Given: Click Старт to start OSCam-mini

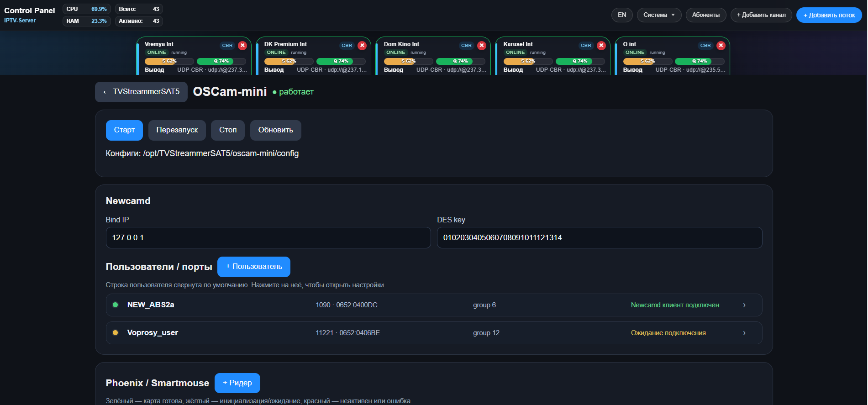Looking at the screenshot, I should click(124, 130).
